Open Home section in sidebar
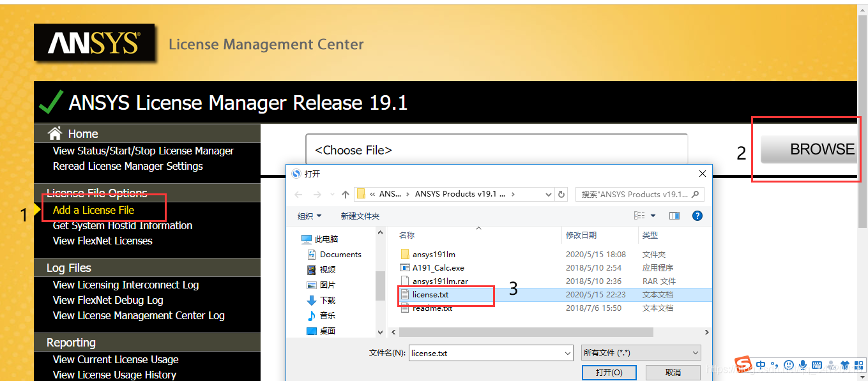Viewport: 868px width, 381px height. click(x=83, y=133)
